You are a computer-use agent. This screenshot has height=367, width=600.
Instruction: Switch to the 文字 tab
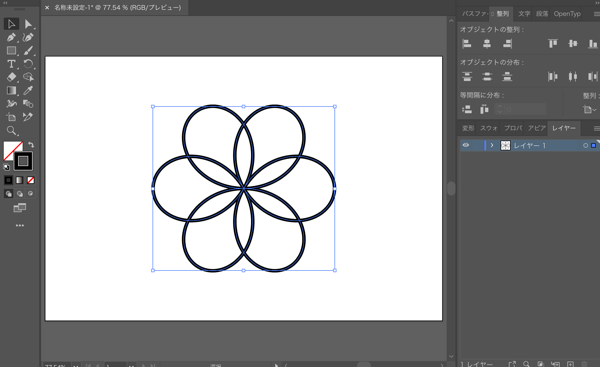point(524,14)
